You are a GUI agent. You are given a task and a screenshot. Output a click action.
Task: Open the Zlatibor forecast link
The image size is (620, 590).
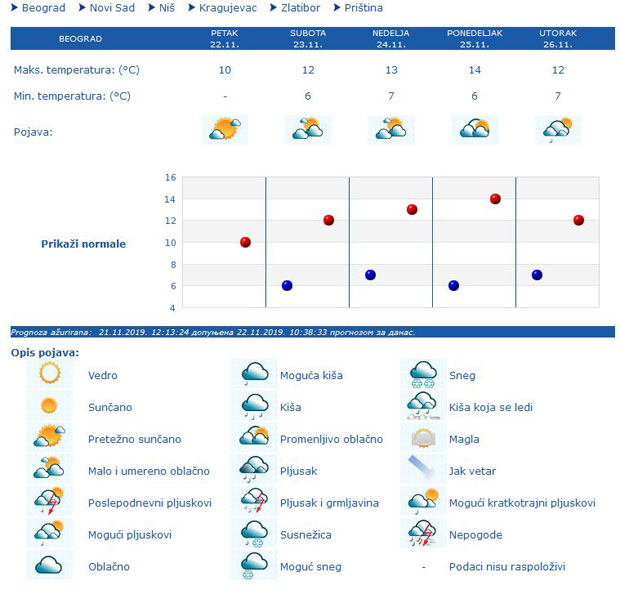point(299,8)
